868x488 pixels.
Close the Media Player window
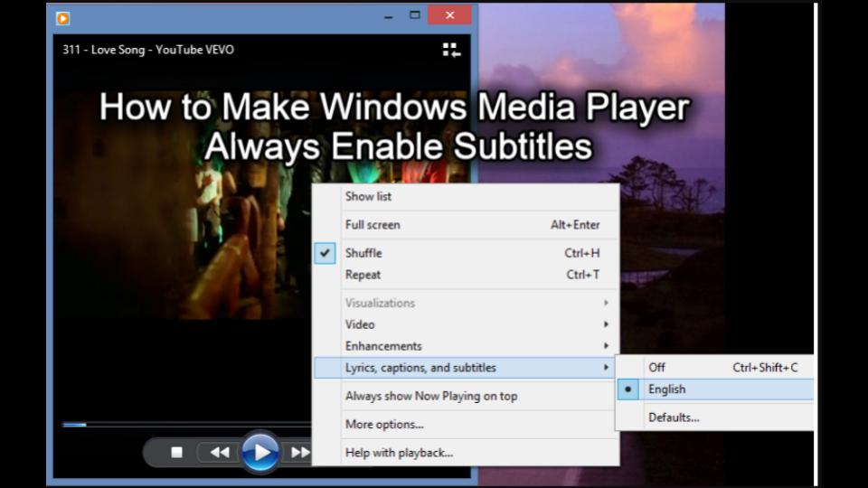(x=449, y=16)
